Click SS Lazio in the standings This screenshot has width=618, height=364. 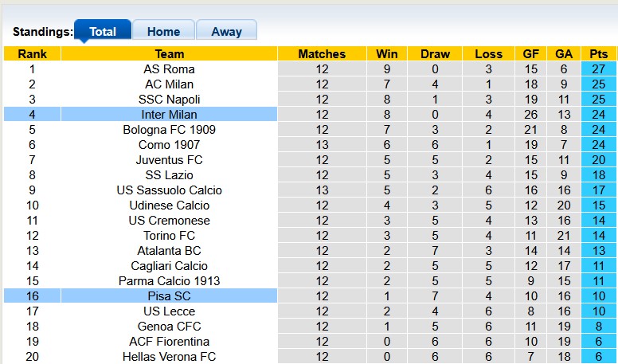tap(169, 175)
